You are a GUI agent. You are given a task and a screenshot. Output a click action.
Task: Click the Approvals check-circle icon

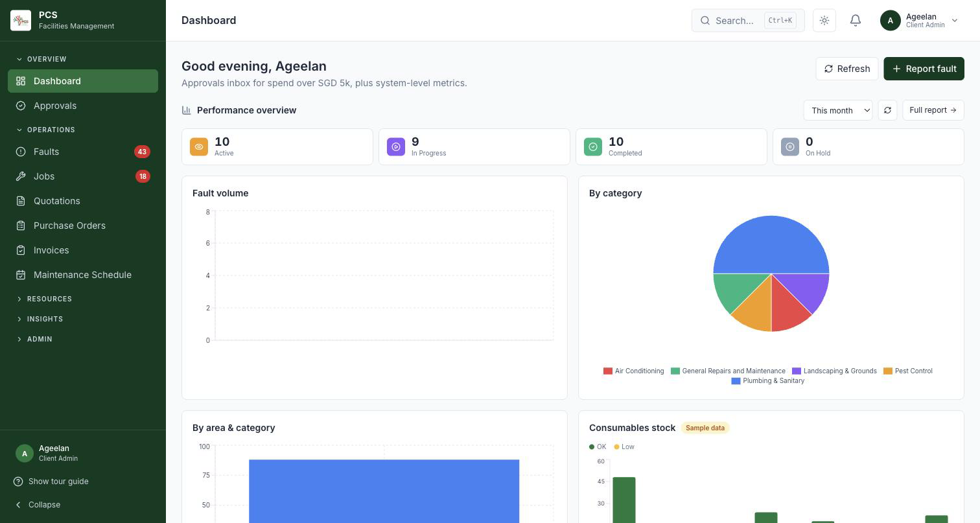pos(21,106)
